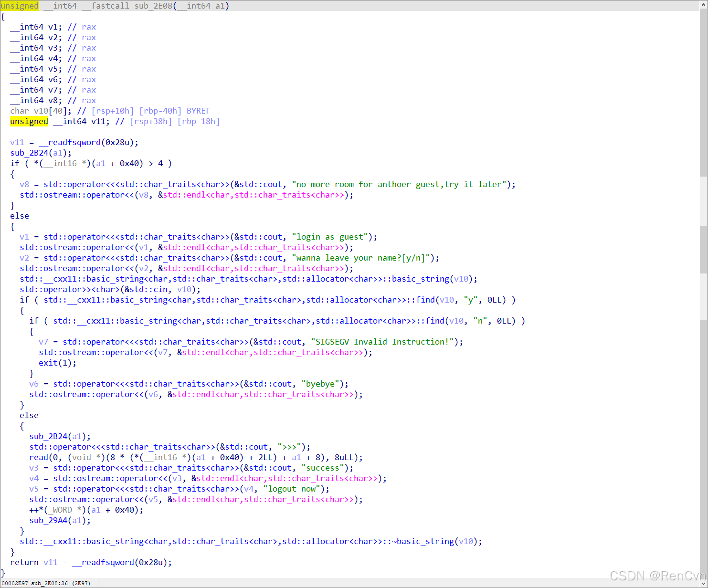Click the std::cin reference in operator>>
The height and width of the screenshot is (588, 708).
tap(146, 289)
